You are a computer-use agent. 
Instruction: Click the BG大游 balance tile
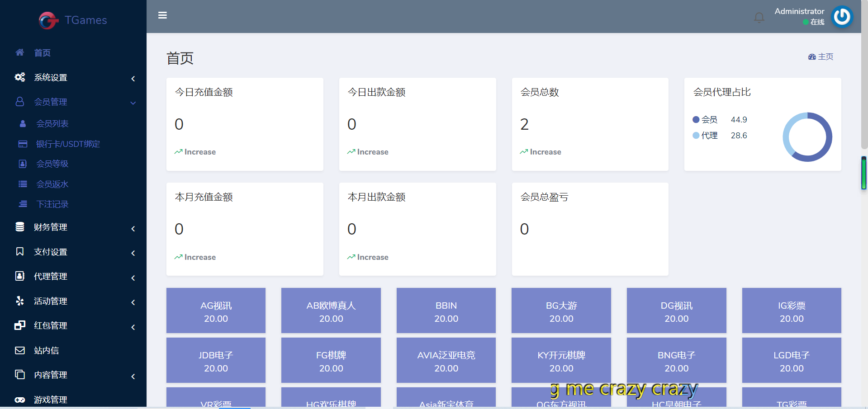coord(561,310)
